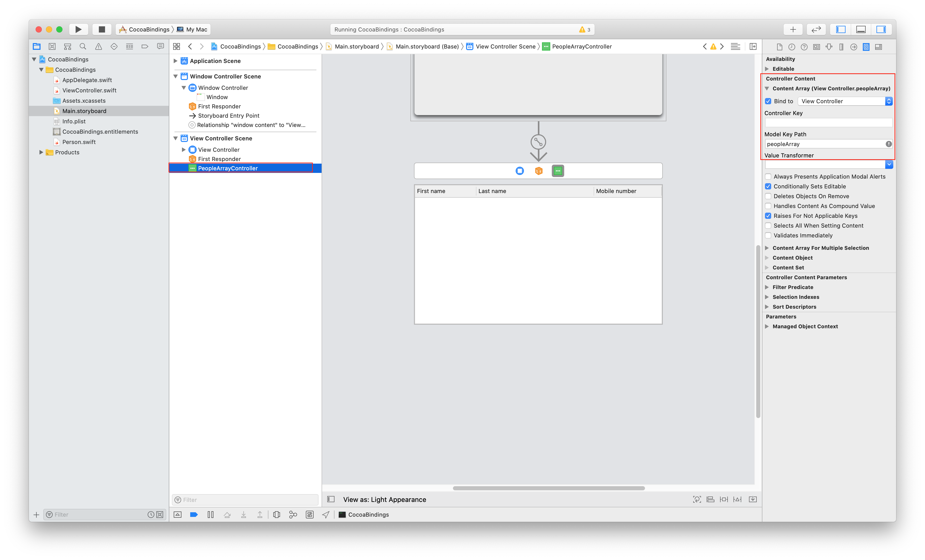Select My Mac destination
This screenshot has height=560, width=925.
192,29
